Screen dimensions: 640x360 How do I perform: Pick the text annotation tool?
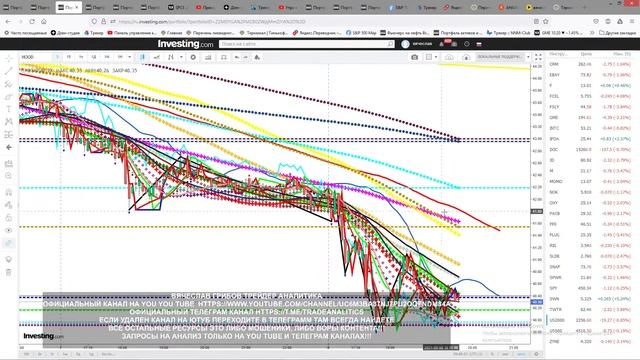[x=9, y=109]
